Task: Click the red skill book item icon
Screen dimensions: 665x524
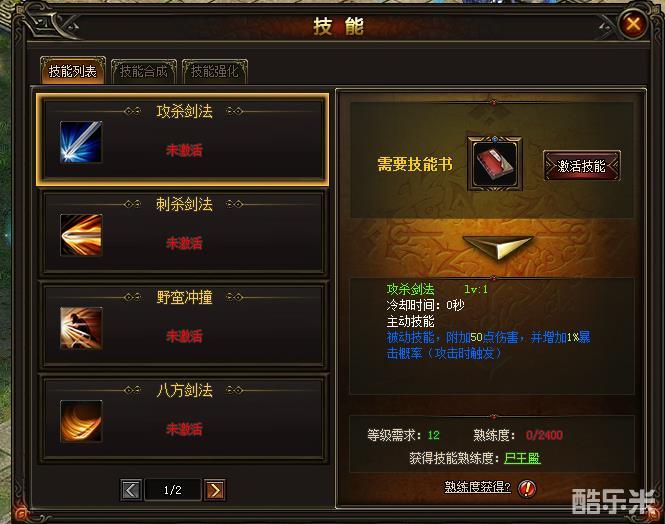Action: [x=495, y=164]
